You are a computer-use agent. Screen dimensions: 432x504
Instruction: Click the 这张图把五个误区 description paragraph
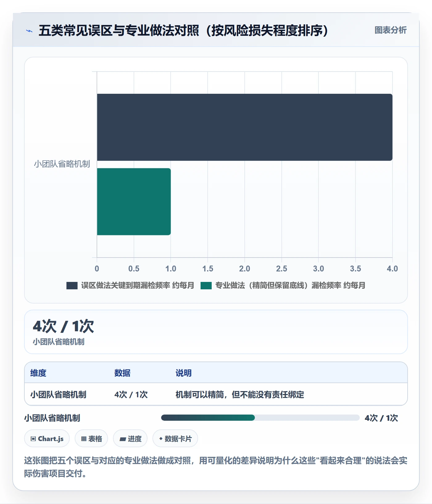[216, 467]
